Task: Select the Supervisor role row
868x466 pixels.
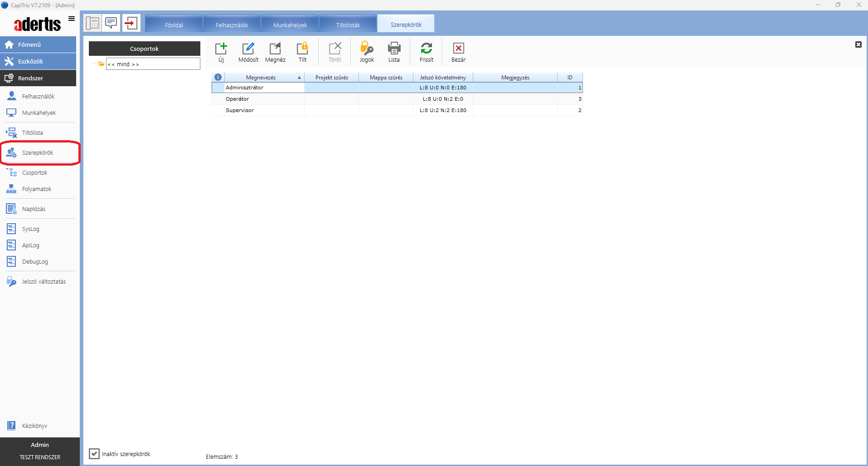Action: click(x=240, y=110)
